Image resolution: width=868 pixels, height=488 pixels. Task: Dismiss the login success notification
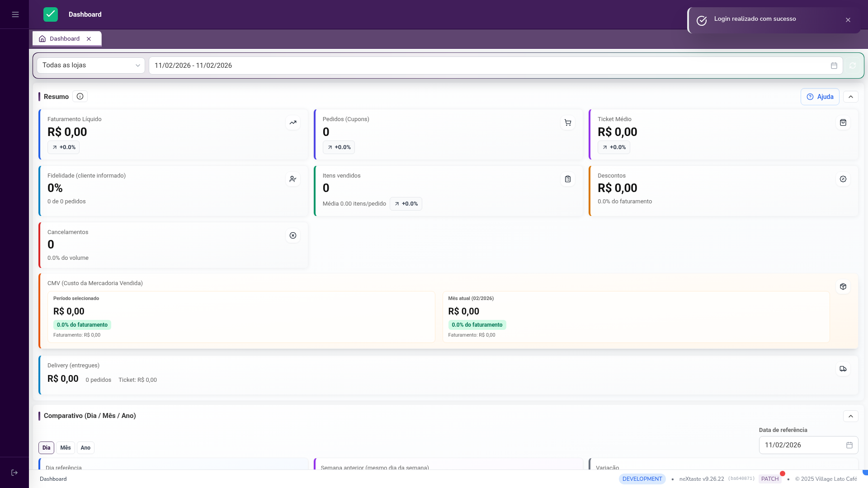(x=848, y=19)
